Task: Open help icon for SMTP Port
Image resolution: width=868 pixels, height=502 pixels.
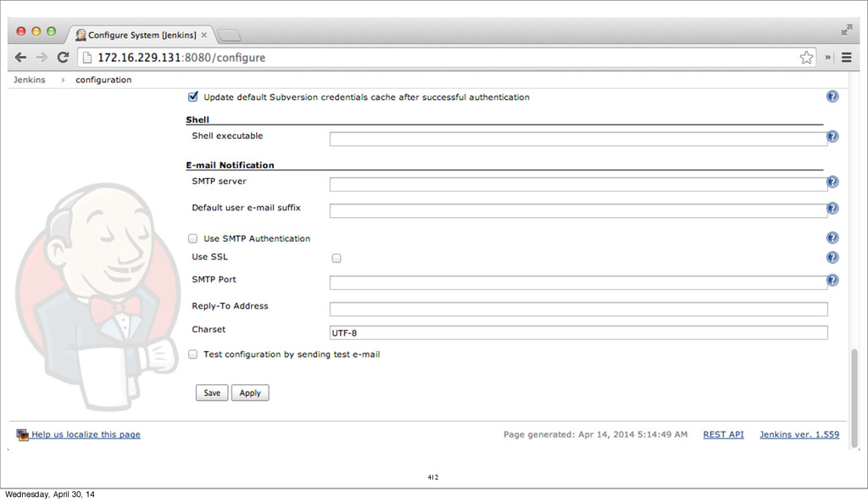Action: point(832,280)
